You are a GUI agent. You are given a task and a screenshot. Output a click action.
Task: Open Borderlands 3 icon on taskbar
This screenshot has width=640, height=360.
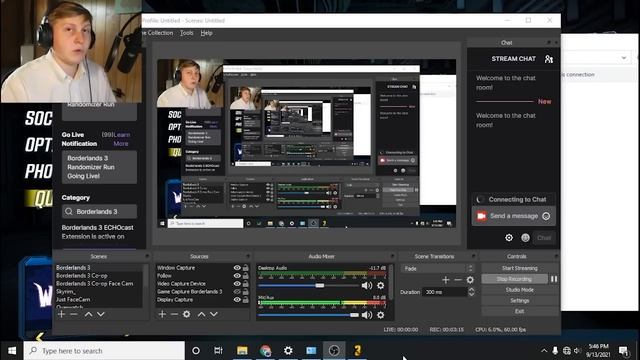pos(358,351)
